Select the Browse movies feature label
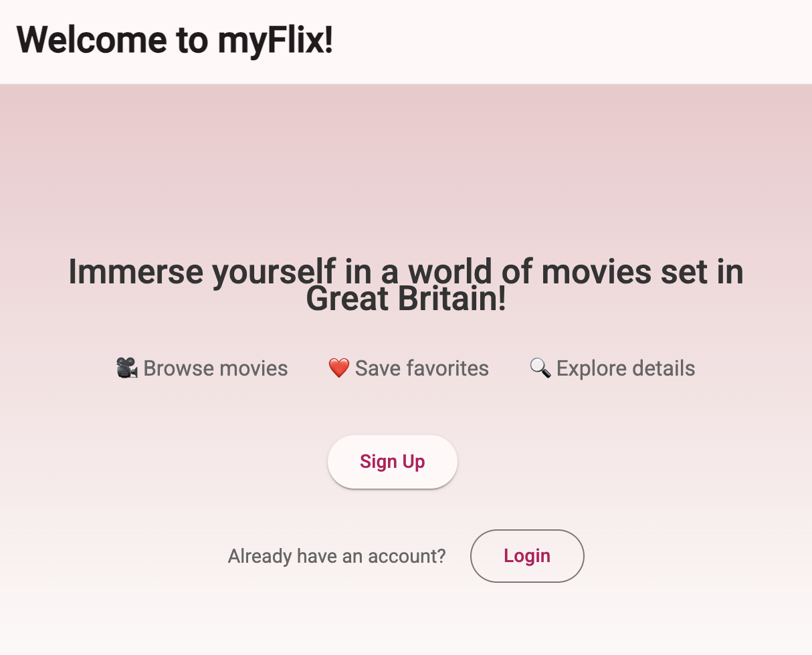This screenshot has height=655, width=812. (215, 368)
